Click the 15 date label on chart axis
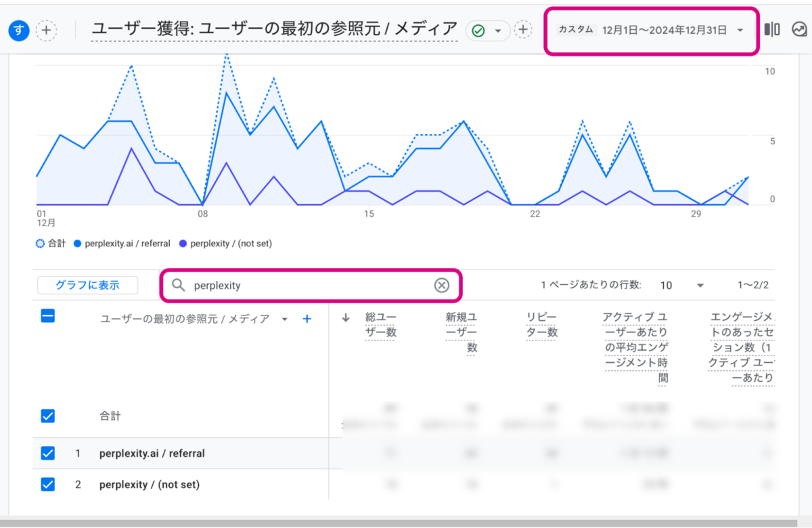Image resolution: width=812 pixels, height=528 pixels. [369, 214]
